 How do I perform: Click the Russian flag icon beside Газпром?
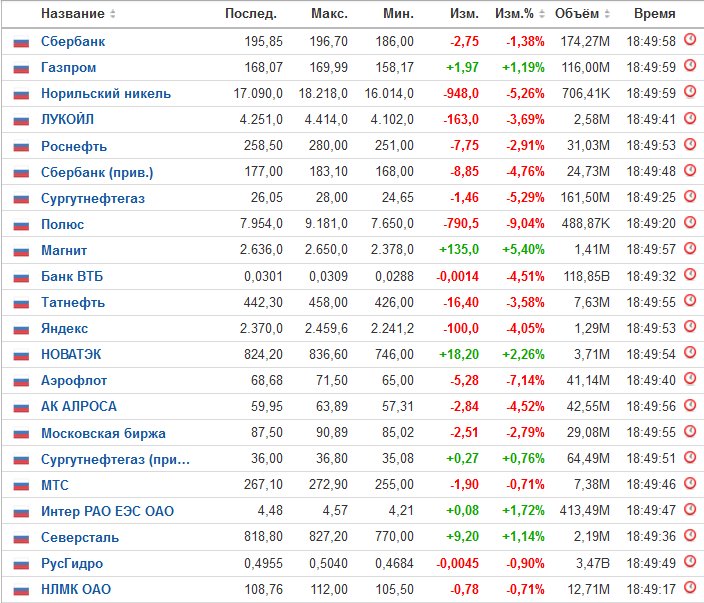tap(21, 68)
